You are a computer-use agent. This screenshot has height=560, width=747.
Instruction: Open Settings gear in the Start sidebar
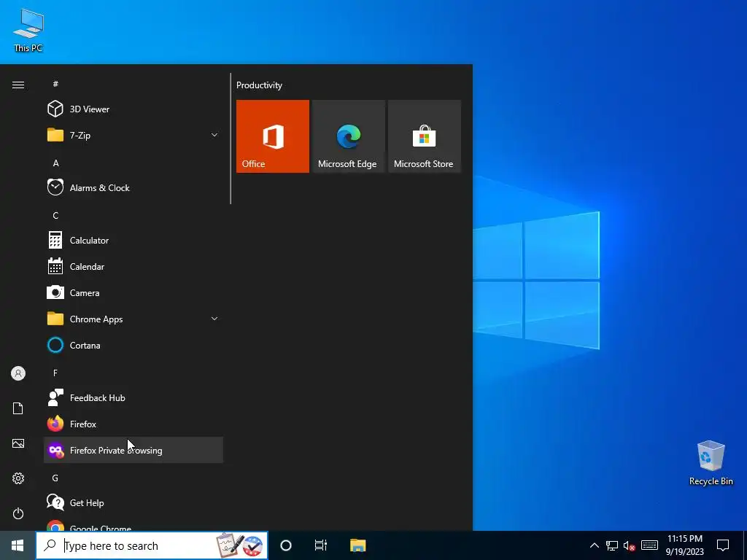(x=18, y=478)
